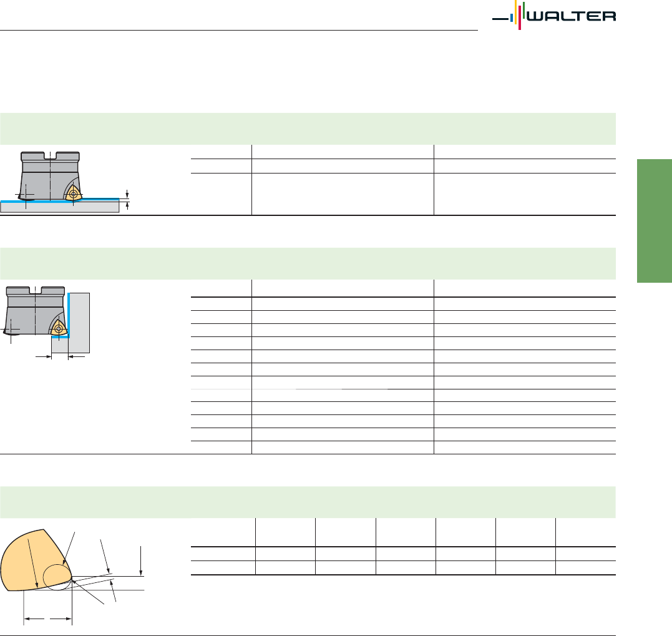Viewport: 672px width, 636px height.
Task: Open the face milling cutter diagram with flat workpiece
Action: (65, 182)
